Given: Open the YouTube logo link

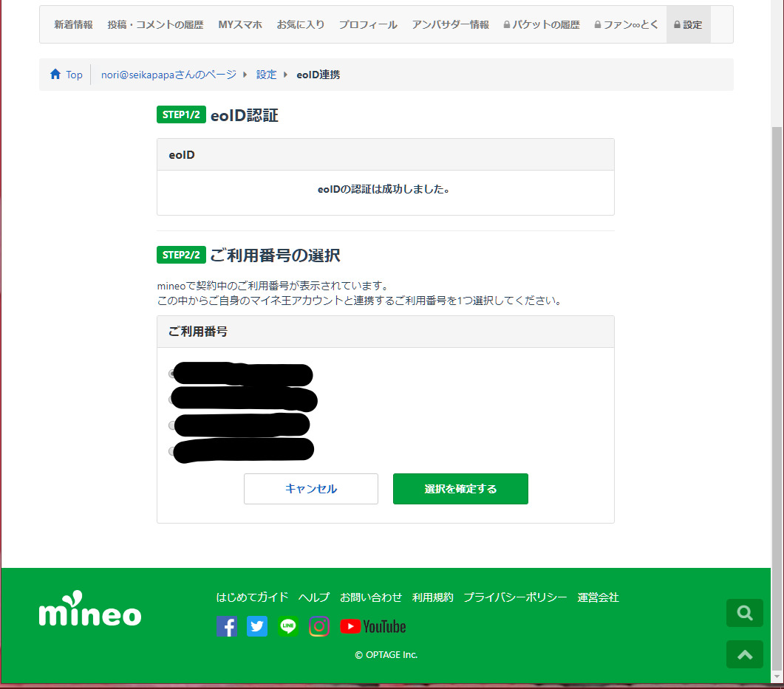Looking at the screenshot, I should coord(373,626).
